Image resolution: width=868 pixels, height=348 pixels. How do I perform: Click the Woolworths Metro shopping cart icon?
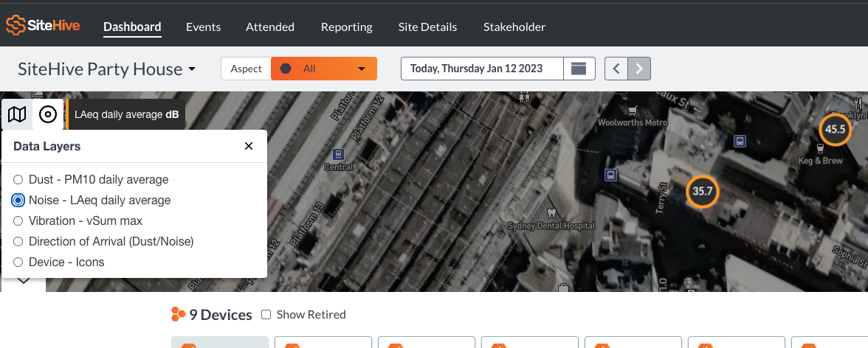tap(633, 111)
